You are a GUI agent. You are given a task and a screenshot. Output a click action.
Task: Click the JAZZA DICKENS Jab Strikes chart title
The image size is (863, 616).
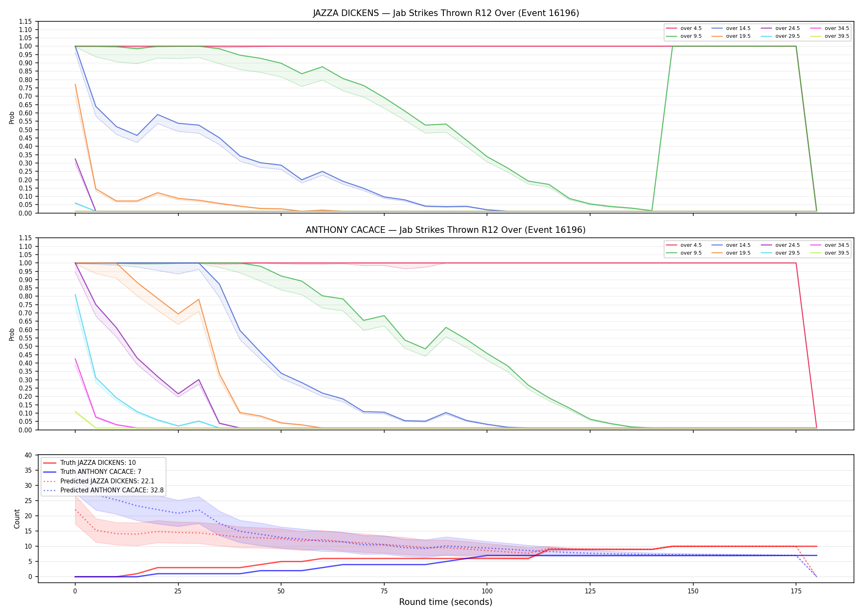pos(446,13)
